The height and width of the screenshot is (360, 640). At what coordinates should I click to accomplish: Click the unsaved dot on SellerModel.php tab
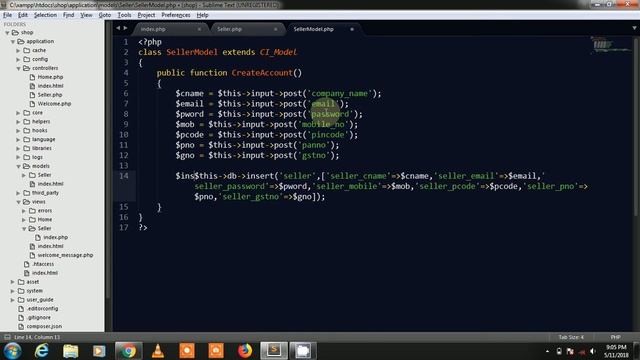click(x=352, y=29)
